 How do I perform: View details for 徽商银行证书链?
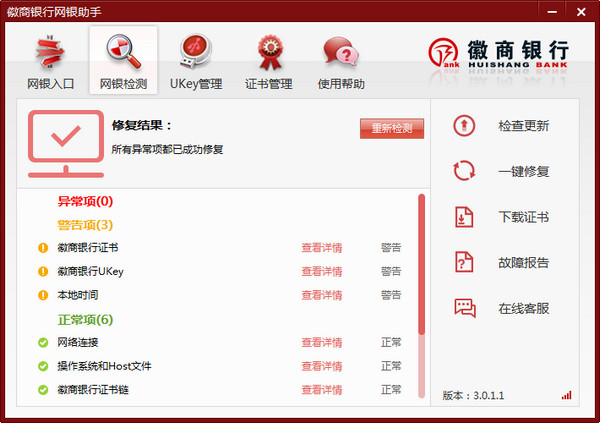click(321, 390)
